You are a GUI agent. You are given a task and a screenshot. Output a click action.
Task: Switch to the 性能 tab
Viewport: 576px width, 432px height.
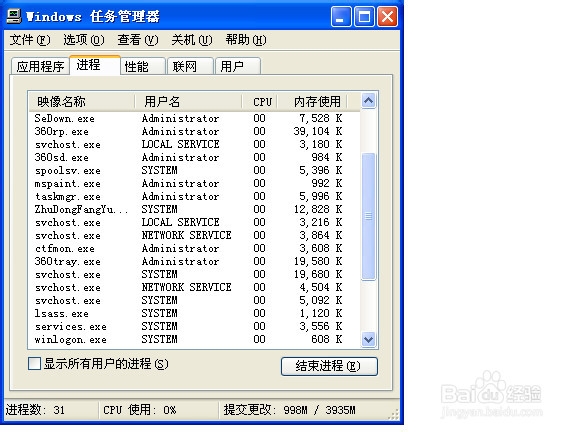point(143,66)
